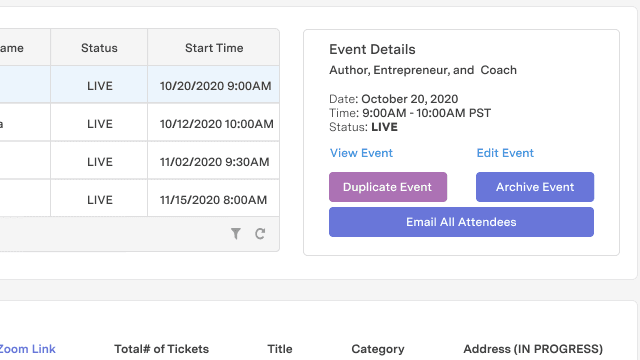Click the Archive Event button
This screenshot has width=640, height=360.
click(535, 187)
